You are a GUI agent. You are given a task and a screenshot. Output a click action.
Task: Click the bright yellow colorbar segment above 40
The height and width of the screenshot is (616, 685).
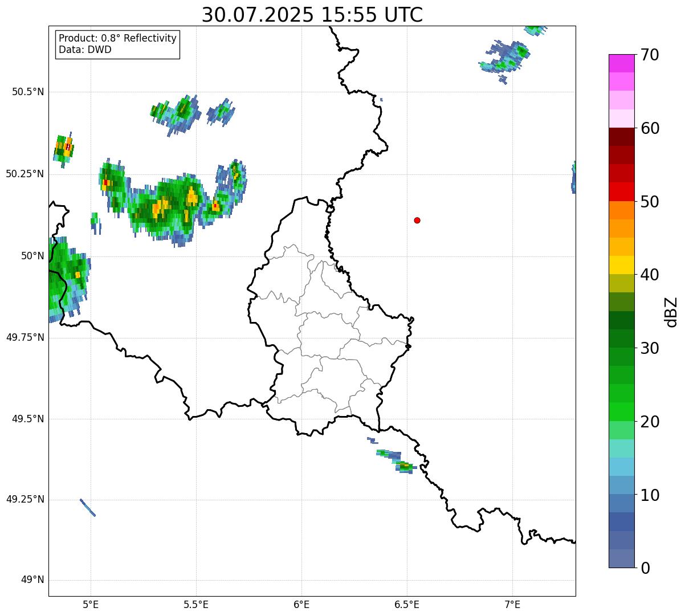(x=621, y=265)
